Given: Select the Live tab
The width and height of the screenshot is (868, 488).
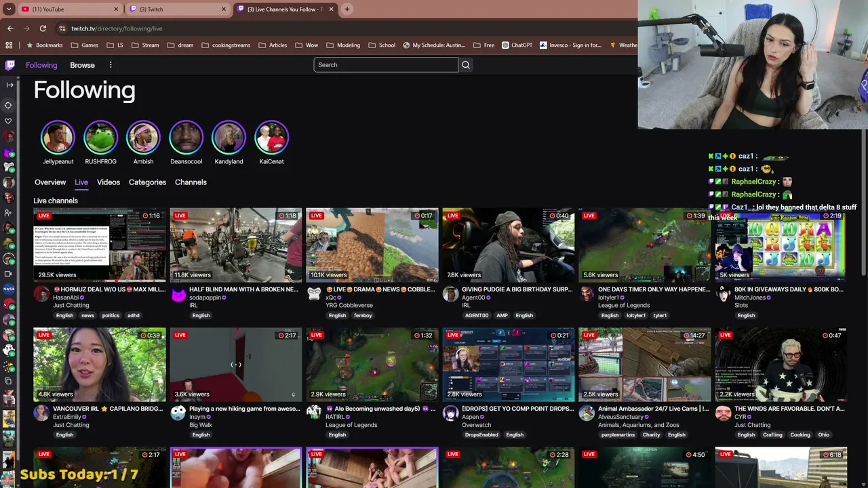Looking at the screenshot, I should pos(81,182).
